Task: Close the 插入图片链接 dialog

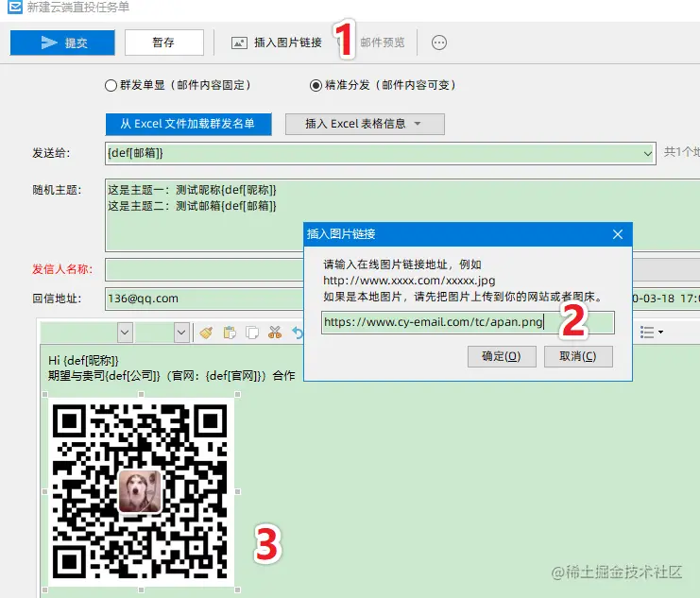Action: tap(618, 234)
